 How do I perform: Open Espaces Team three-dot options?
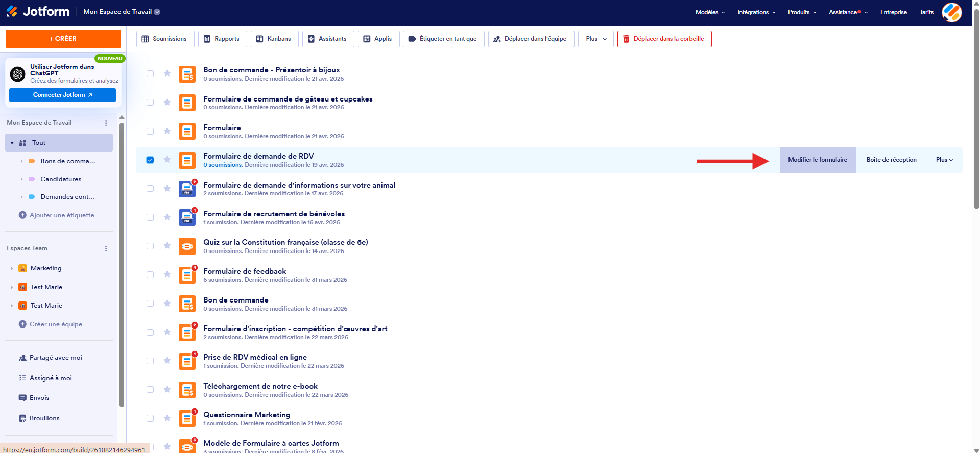tap(106, 248)
